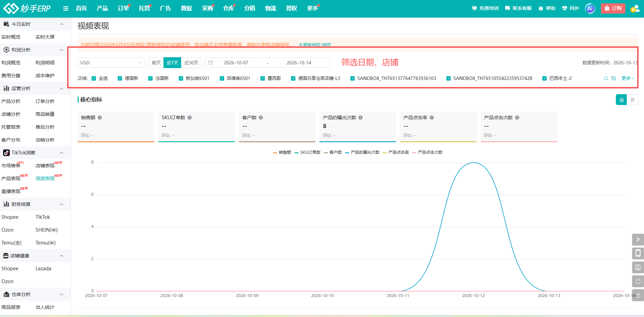Click the store search magnifier icon
644x317 pixels.
tap(606, 78)
